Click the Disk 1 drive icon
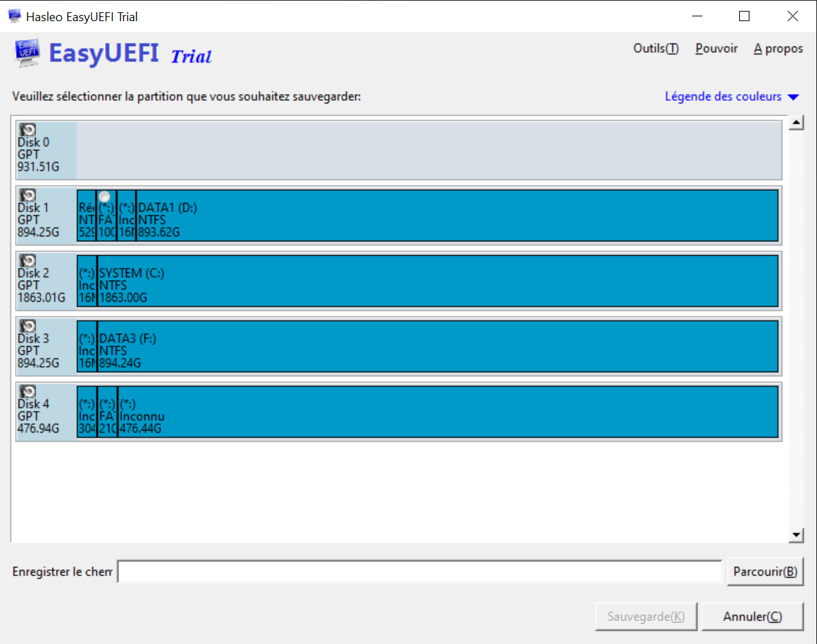Image resolution: width=817 pixels, height=644 pixels. (27, 195)
